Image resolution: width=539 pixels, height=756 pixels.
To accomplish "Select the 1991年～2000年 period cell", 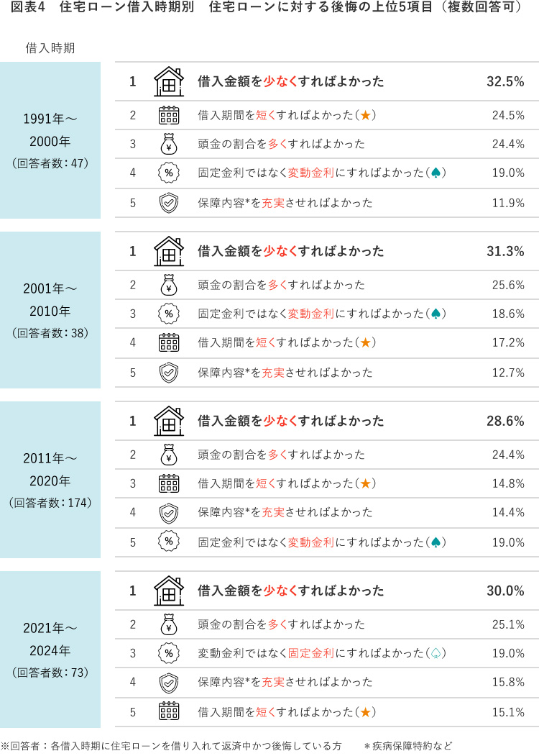I will 50,140.
